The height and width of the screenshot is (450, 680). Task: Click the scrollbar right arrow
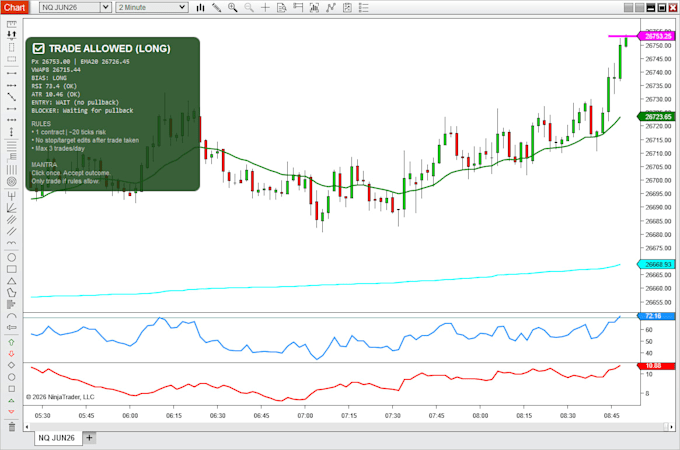point(672,427)
